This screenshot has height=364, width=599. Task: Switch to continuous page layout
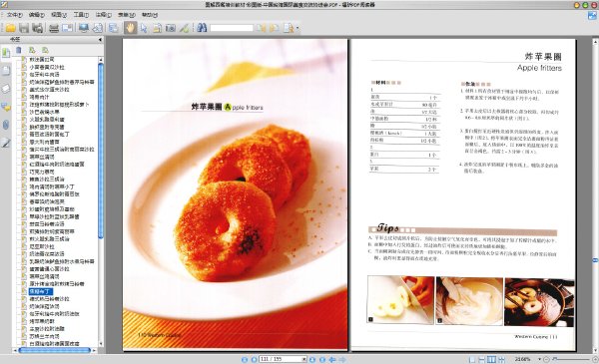[x=482, y=359]
